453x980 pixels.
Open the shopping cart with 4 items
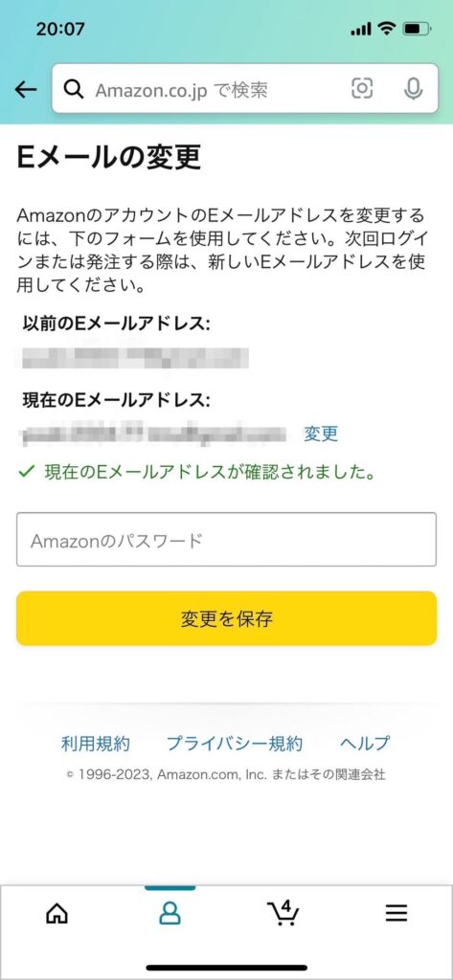pos(283,912)
